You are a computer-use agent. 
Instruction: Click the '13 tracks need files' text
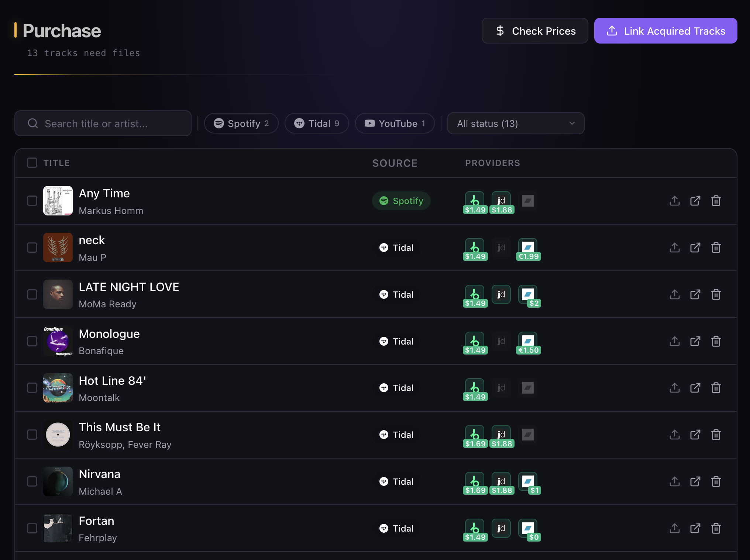click(x=83, y=53)
